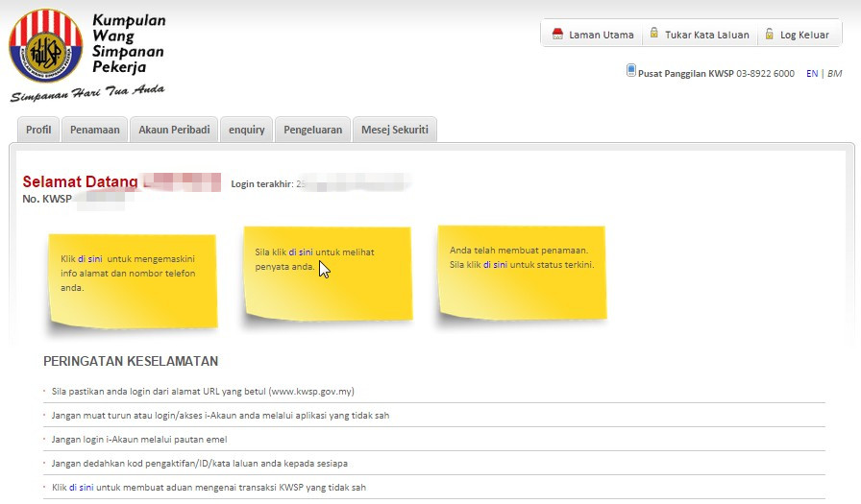Viewport: 861px width, 504px height.
Task: Click the sticky note about address and phone
Action: point(133,281)
